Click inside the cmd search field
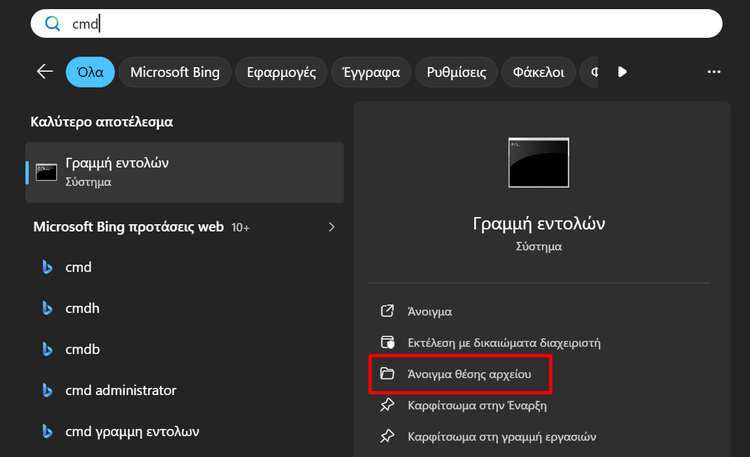The height and width of the screenshot is (457, 750). (x=400, y=24)
